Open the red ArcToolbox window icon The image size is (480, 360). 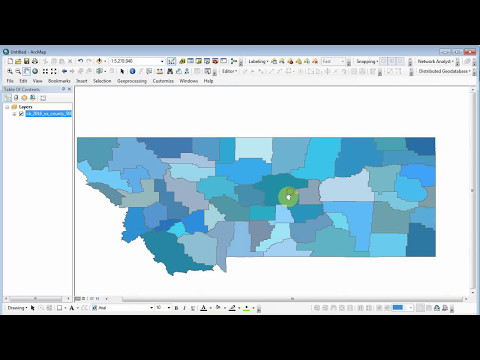[x=215, y=61]
